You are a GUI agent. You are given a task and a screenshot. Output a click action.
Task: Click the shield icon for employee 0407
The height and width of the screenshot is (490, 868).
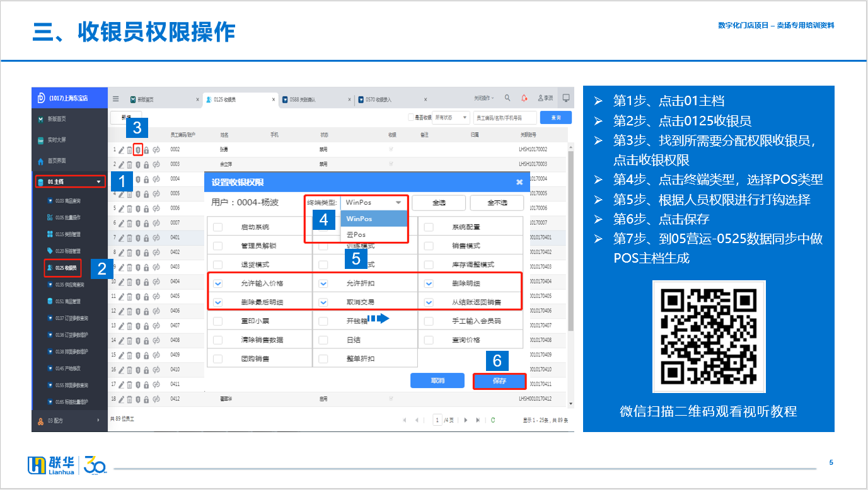click(138, 326)
